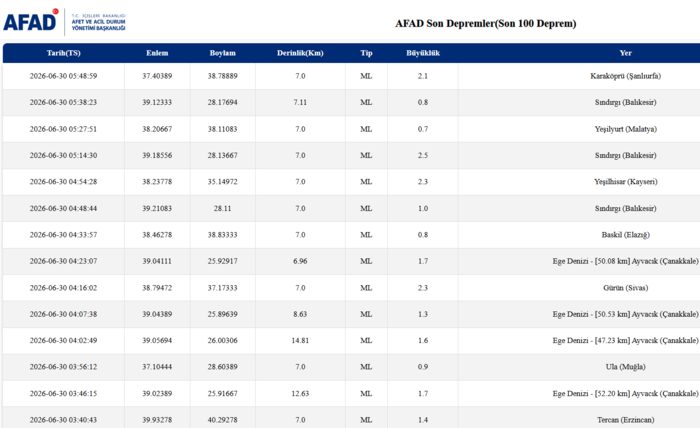Click depth value 14.81

click(300, 341)
